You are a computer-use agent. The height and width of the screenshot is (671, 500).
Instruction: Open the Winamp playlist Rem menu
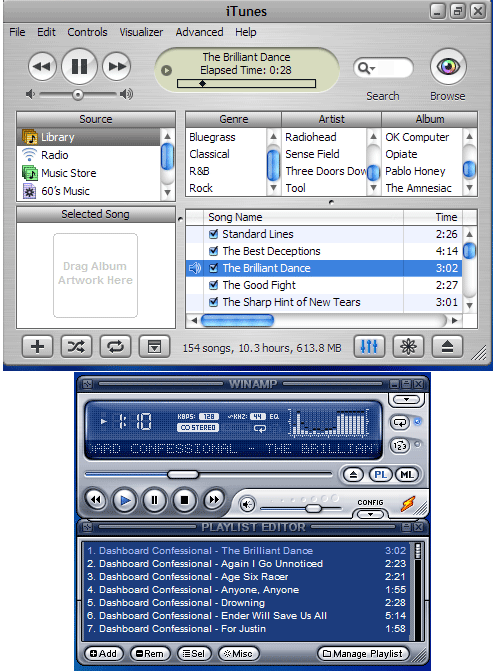tap(150, 654)
